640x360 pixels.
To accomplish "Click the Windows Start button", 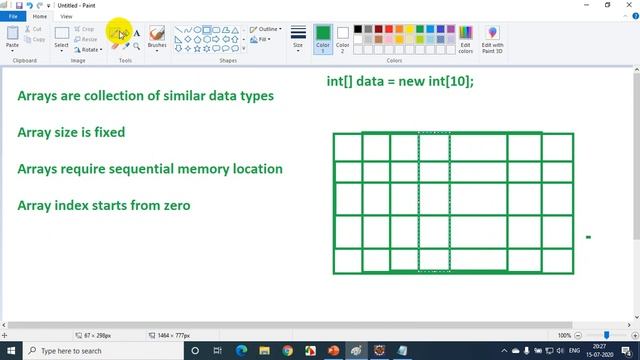I will coord(11,351).
